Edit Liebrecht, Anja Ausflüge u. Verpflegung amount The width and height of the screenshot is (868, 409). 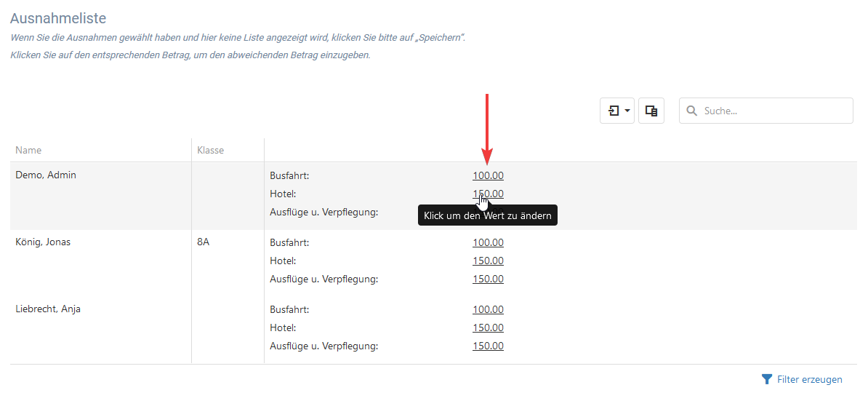[488, 346]
